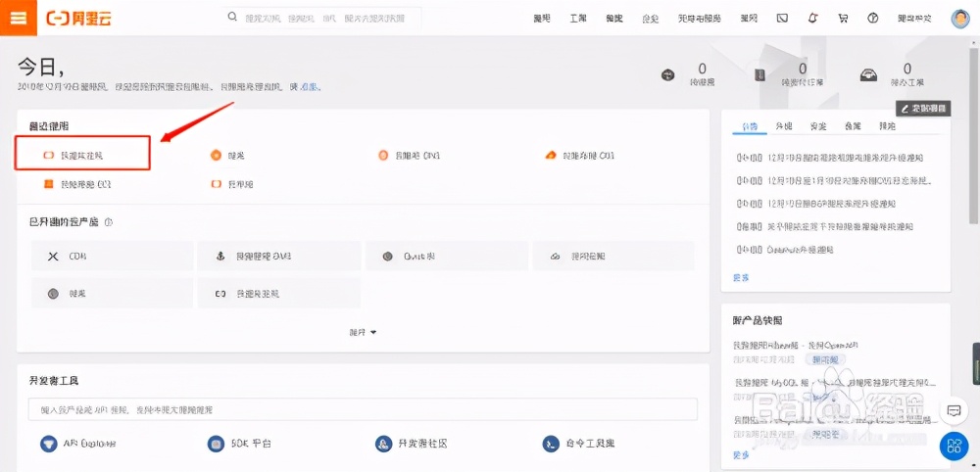The height and width of the screenshot is (472, 980).
Task: Focus the top search input field
Action: pyautogui.click(x=322, y=18)
